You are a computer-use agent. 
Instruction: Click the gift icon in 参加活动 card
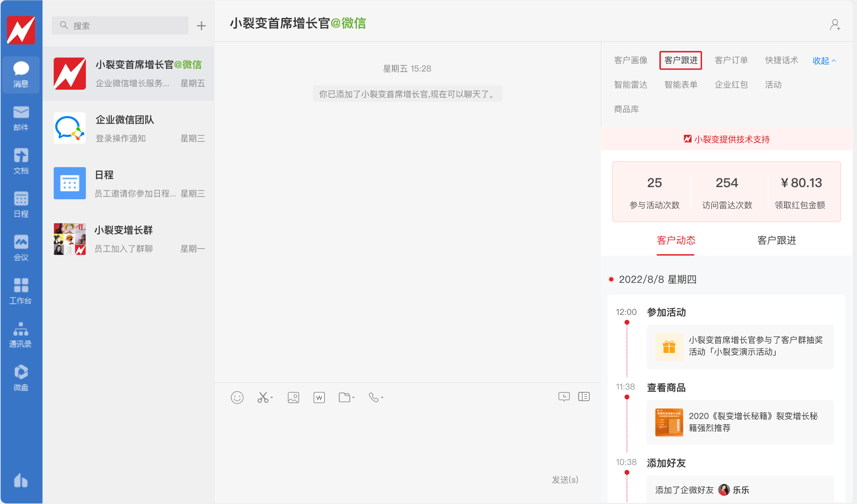point(669,347)
